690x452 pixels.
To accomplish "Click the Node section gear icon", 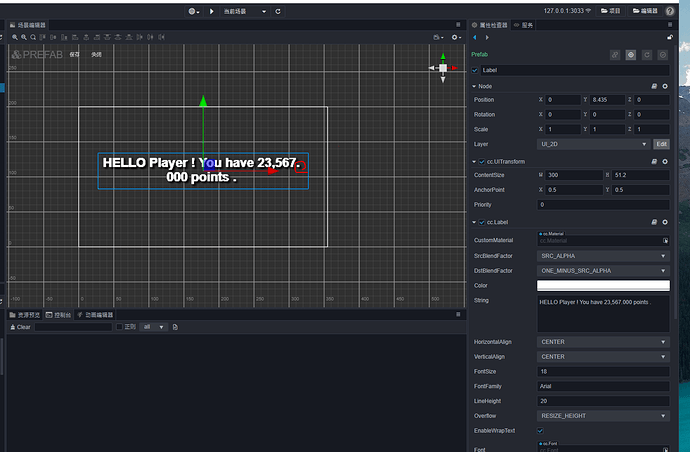I will coord(665,86).
